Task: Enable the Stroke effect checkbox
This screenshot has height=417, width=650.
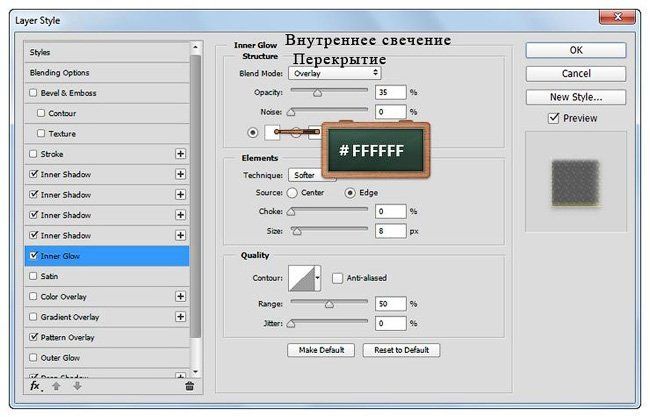Action: pyautogui.click(x=33, y=154)
